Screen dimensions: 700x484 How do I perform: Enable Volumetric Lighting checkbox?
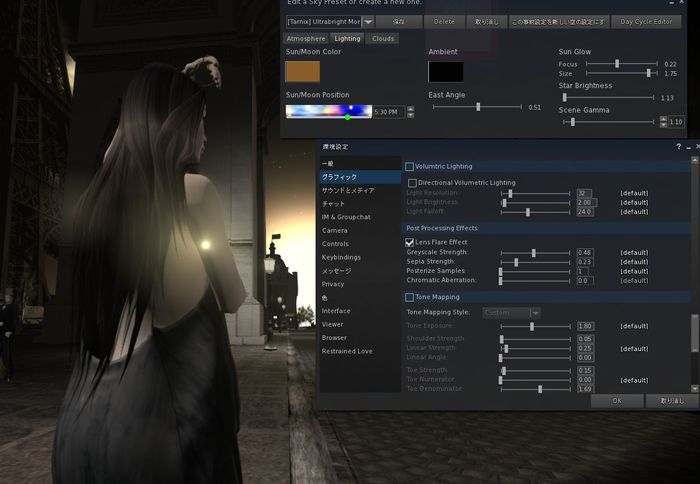click(409, 167)
